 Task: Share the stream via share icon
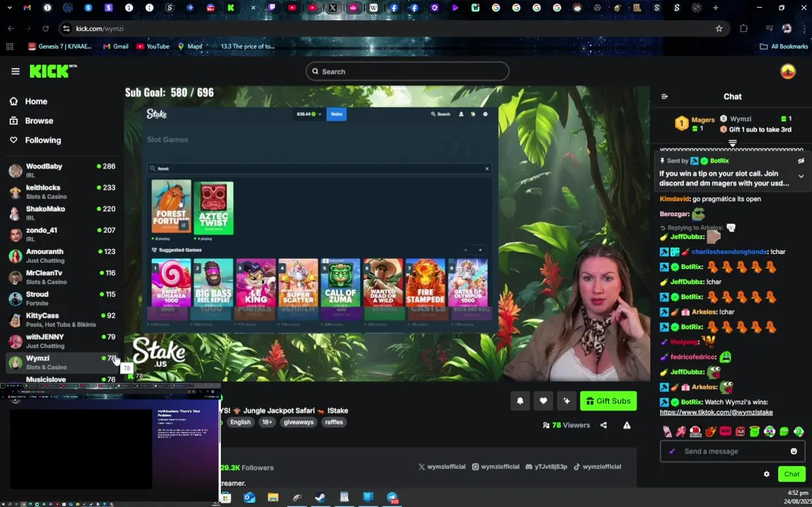click(603, 425)
